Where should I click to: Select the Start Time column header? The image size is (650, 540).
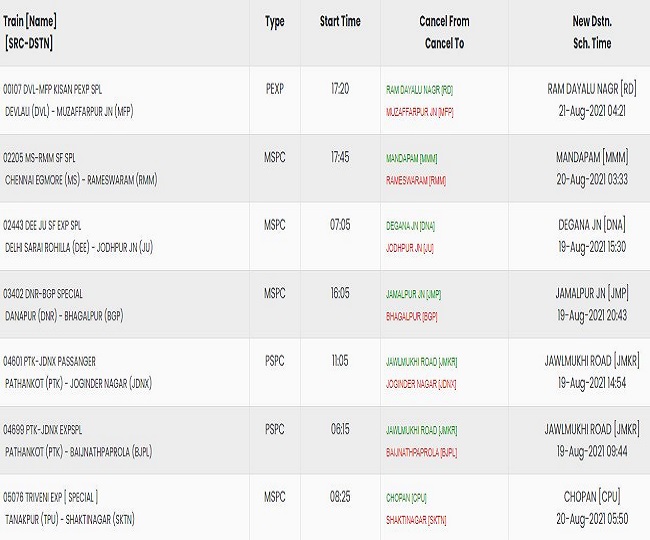click(x=340, y=21)
